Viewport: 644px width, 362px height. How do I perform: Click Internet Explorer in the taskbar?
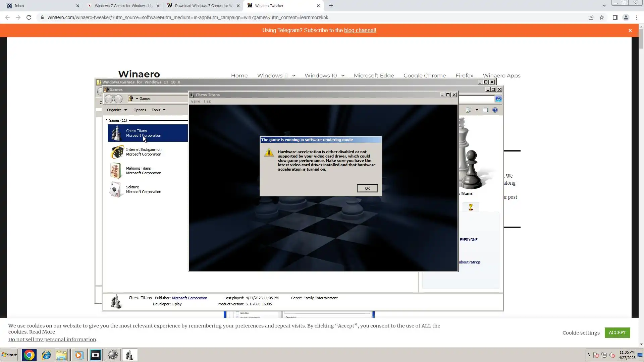click(x=46, y=355)
